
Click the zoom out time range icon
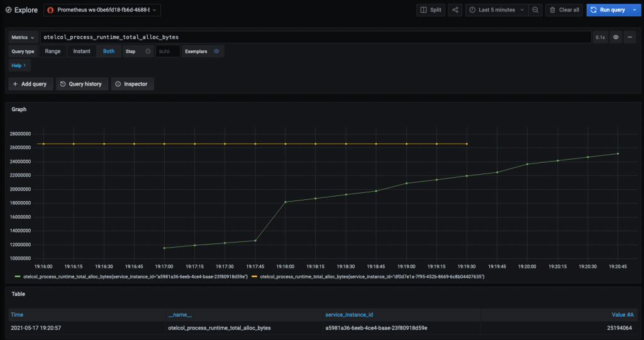(x=535, y=10)
